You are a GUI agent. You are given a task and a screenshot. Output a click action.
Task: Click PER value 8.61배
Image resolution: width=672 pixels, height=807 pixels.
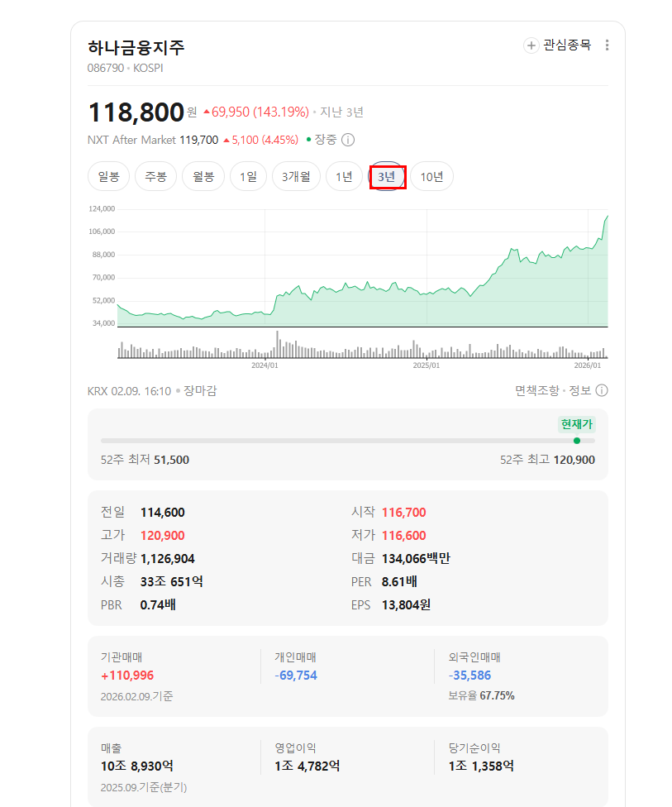[399, 581]
